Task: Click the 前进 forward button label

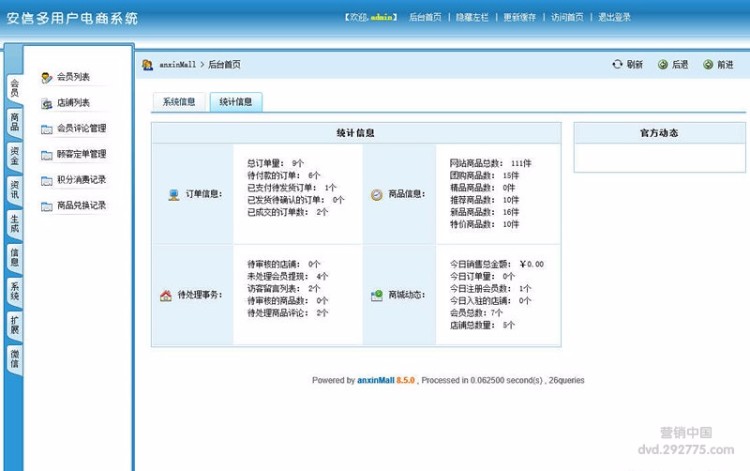Action: 725,65
